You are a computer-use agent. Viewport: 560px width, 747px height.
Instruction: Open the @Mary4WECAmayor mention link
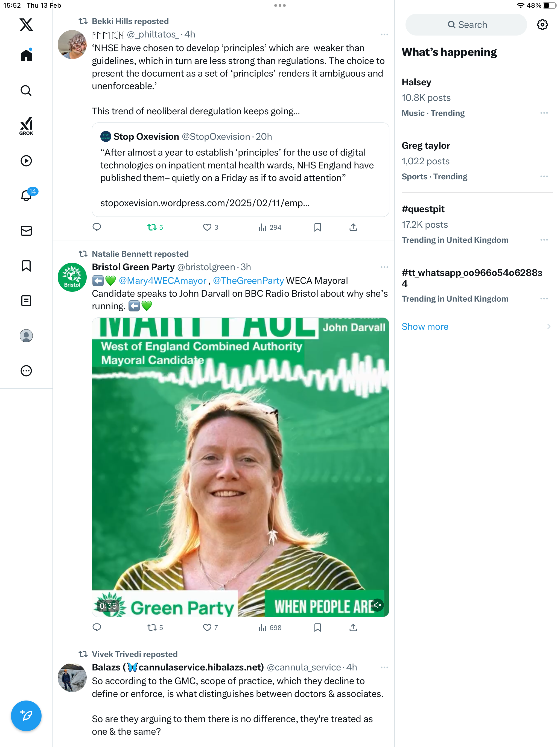(162, 281)
